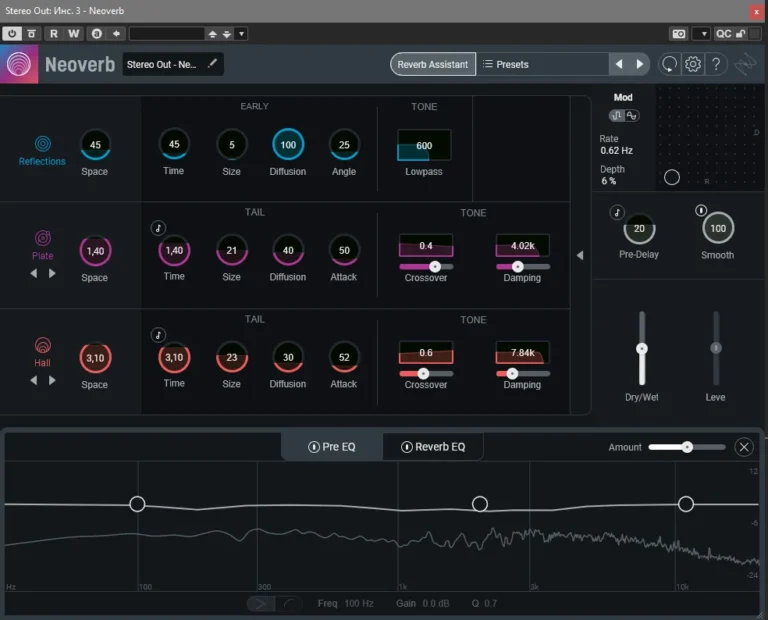
Task: Select the random step Mod waveform button
Action: coord(617,116)
